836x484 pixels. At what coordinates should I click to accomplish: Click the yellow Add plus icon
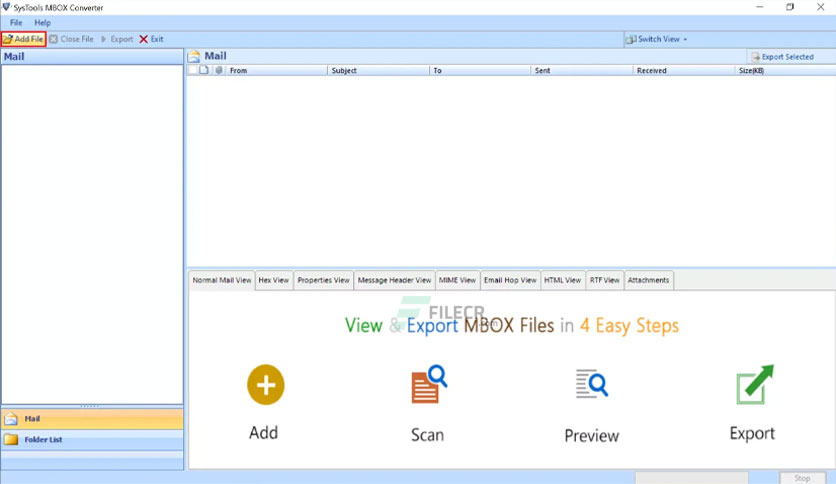pyautogui.click(x=266, y=385)
